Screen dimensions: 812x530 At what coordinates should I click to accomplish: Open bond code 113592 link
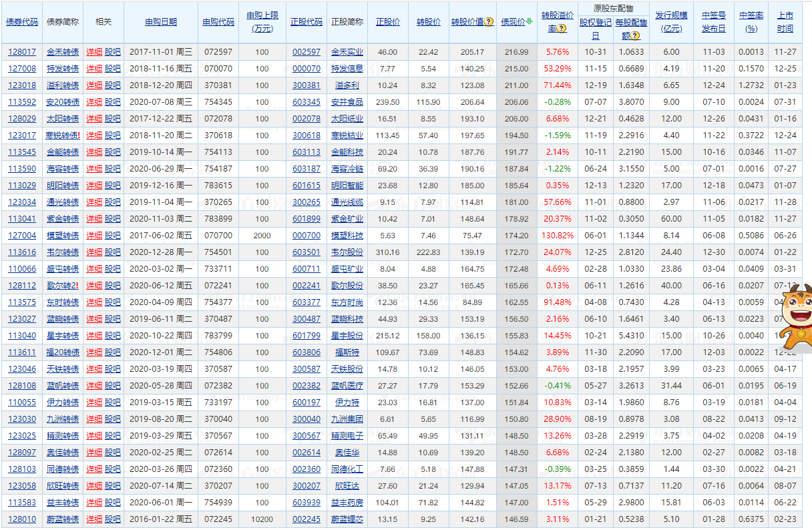pos(22,102)
